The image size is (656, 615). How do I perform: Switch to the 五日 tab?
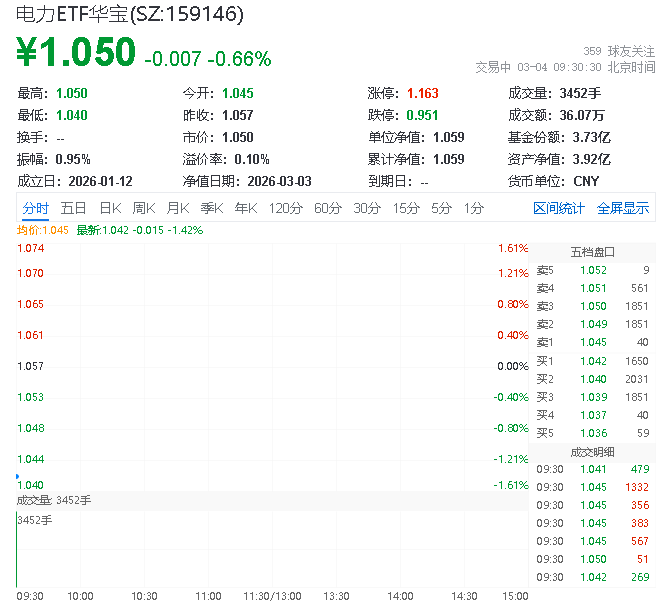(x=73, y=208)
